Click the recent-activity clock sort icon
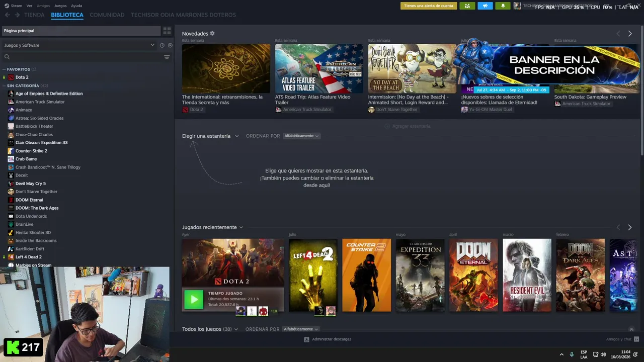Image resolution: width=644 pixels, height=362 pixels. click(x=162, y=45)
